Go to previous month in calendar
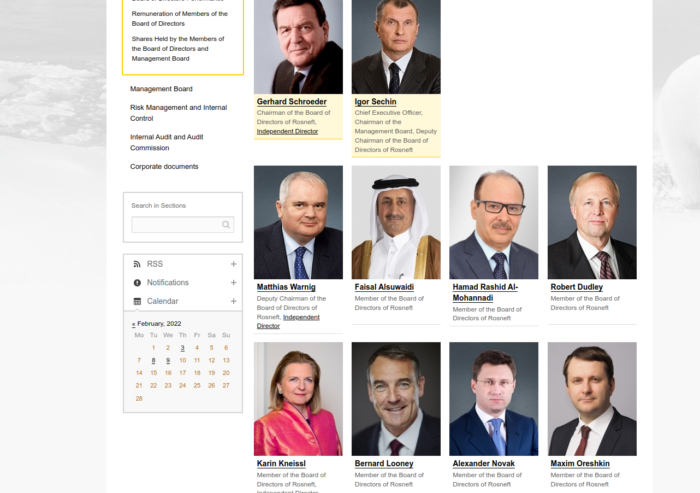 tap(133, 324)
